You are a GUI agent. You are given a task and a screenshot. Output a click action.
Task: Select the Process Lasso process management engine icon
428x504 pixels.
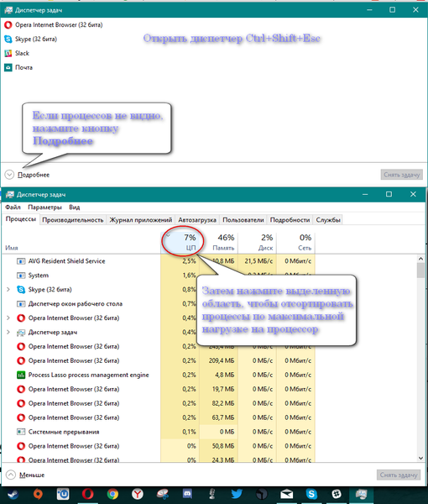coord(21,375)
